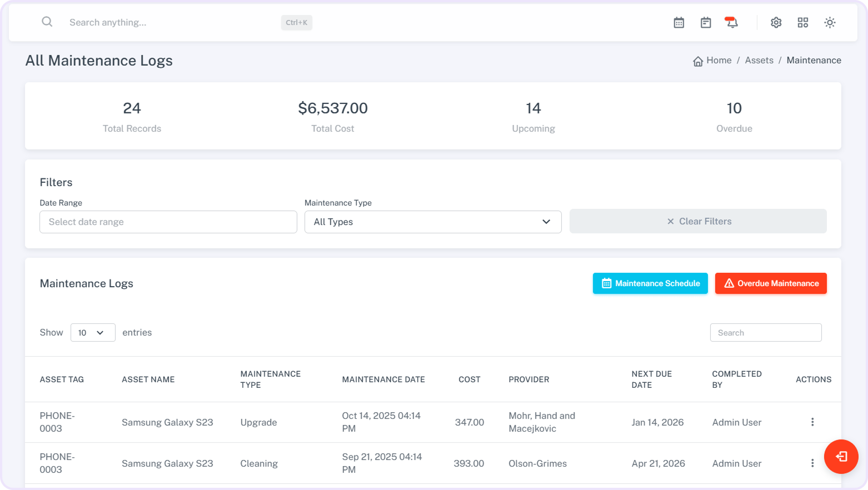This screenshot has height=490, width=868.
Task: Open the first calendar icon in header
Action: pos(679,23)
